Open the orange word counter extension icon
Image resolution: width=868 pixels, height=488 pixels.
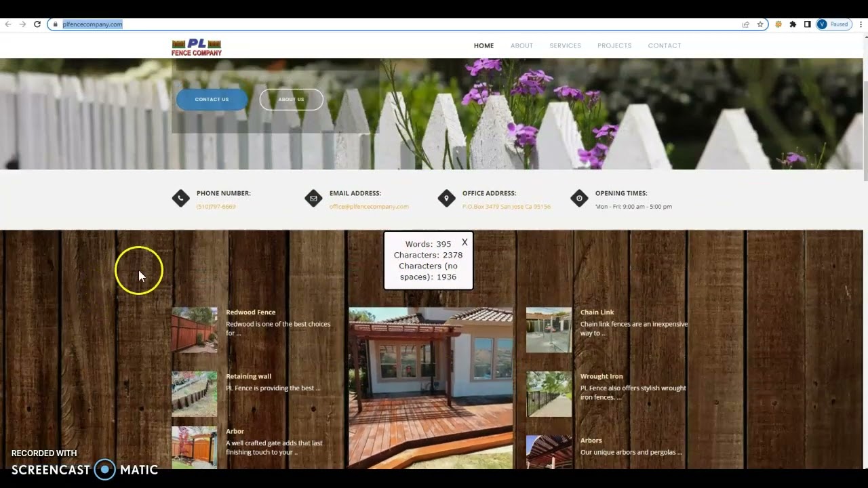pyautogui.click(x=778, y=24)
